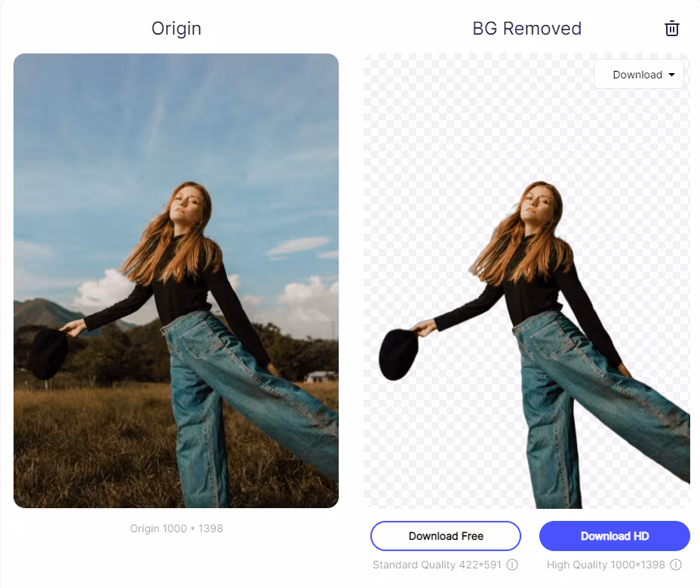Select the background-removed image preview

[527, 280]
